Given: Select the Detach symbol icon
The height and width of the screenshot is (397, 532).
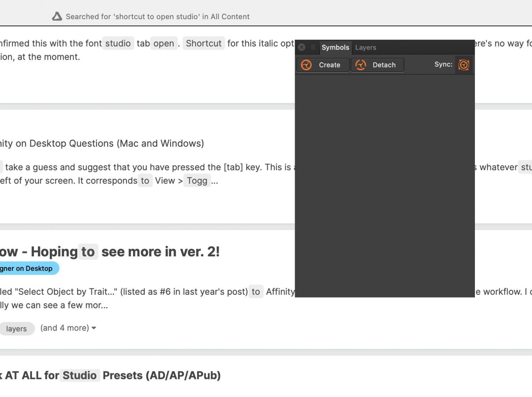Looking at the screenshot, I should coord(361,65).
